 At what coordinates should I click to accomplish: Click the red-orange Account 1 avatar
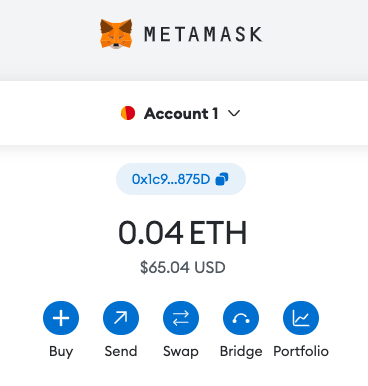click(x=128, y=113)
